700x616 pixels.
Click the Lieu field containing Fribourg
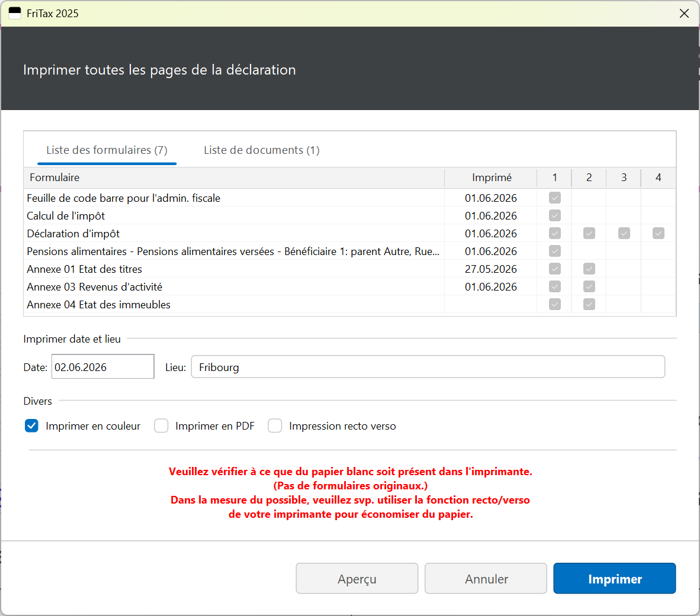(428, 367)
